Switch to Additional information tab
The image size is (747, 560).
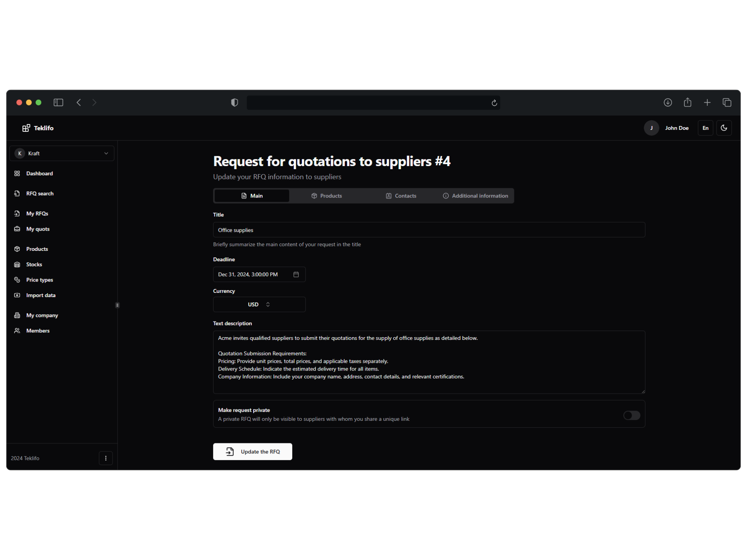click(x=475, y=196)
